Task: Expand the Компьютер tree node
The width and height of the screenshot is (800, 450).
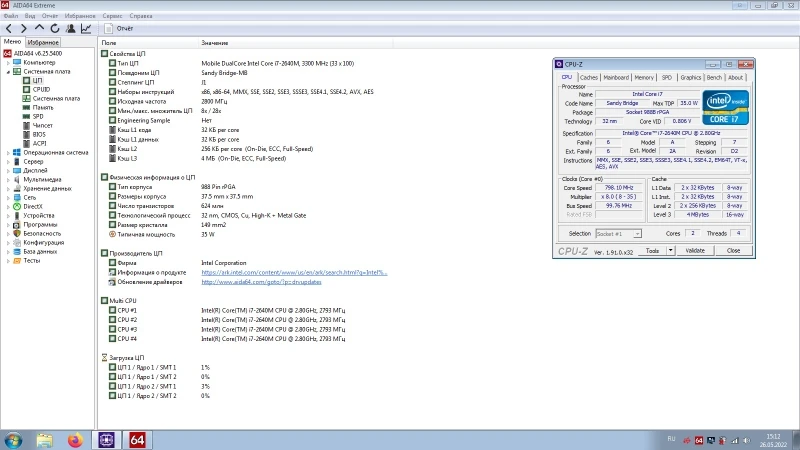Action: tap(8, 63)
